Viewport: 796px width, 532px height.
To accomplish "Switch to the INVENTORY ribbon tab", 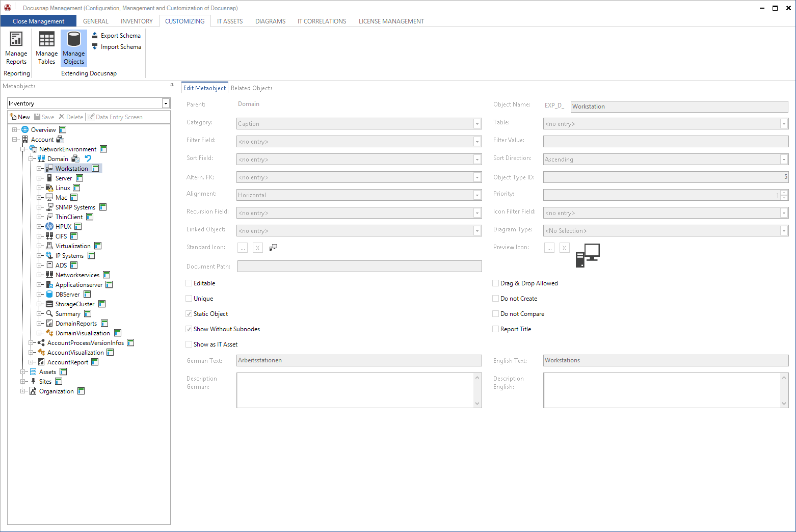I will click(137, 21).
